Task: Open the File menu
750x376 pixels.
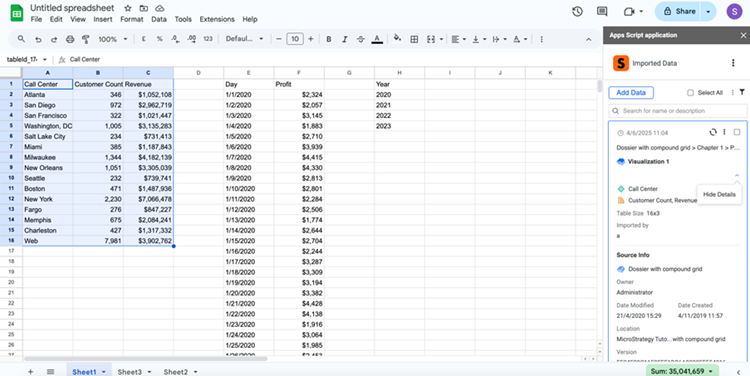Action: click(36, 20)
